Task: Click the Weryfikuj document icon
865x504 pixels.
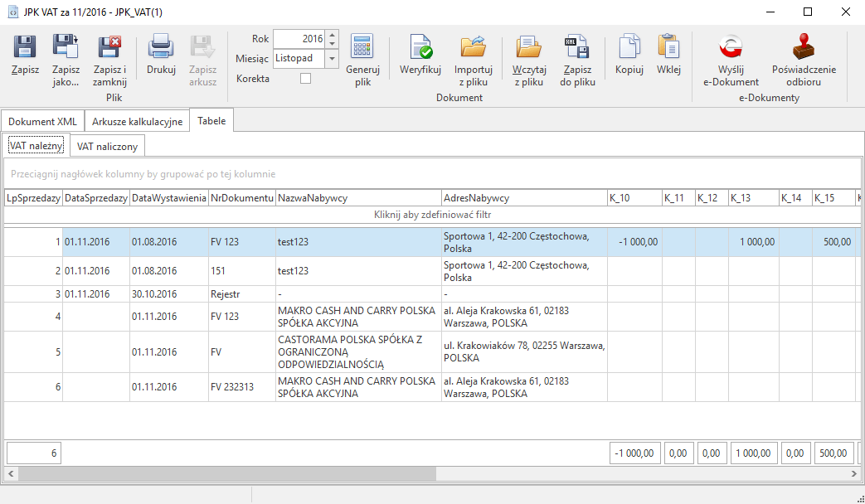Action: point(420,46)
